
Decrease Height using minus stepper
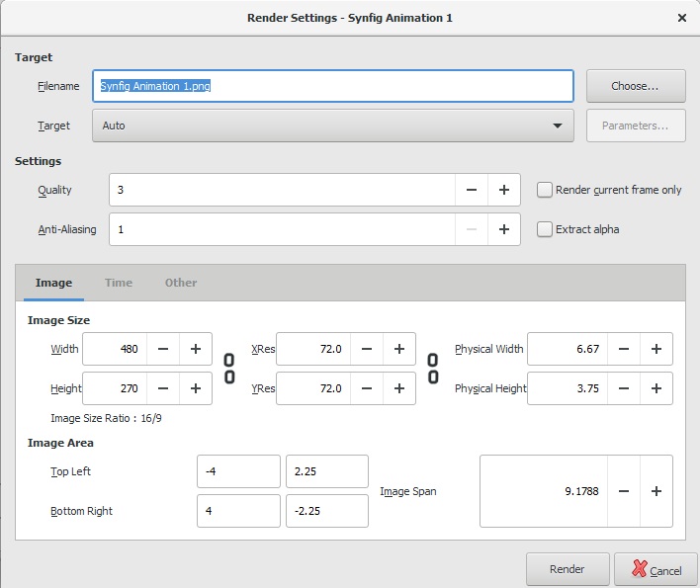point(163,388)
